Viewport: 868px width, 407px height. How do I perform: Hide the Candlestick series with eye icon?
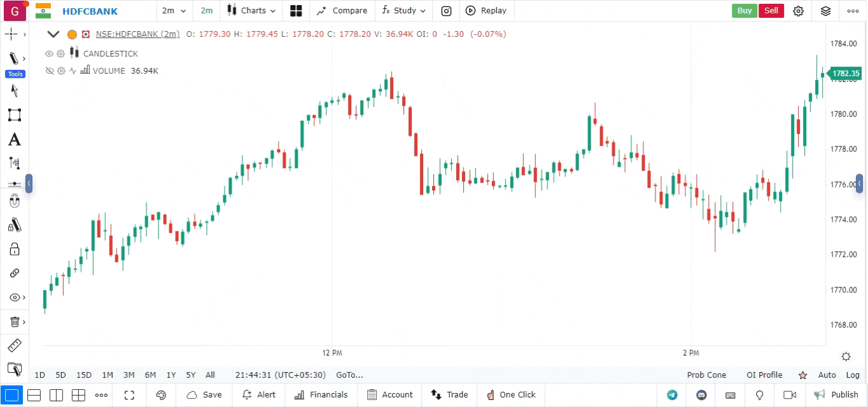point(49,54)
